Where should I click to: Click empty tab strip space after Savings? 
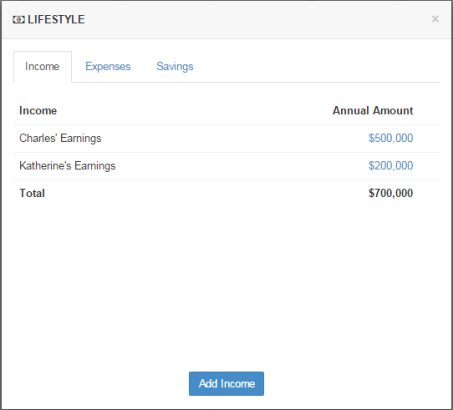317,66
